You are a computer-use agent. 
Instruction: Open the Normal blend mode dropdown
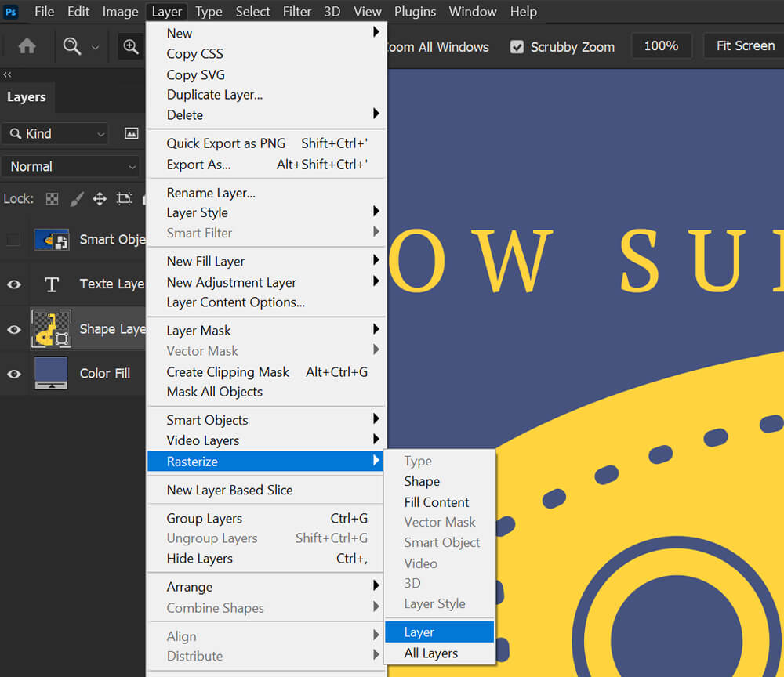pyautogui.click(x=71, y=167)
